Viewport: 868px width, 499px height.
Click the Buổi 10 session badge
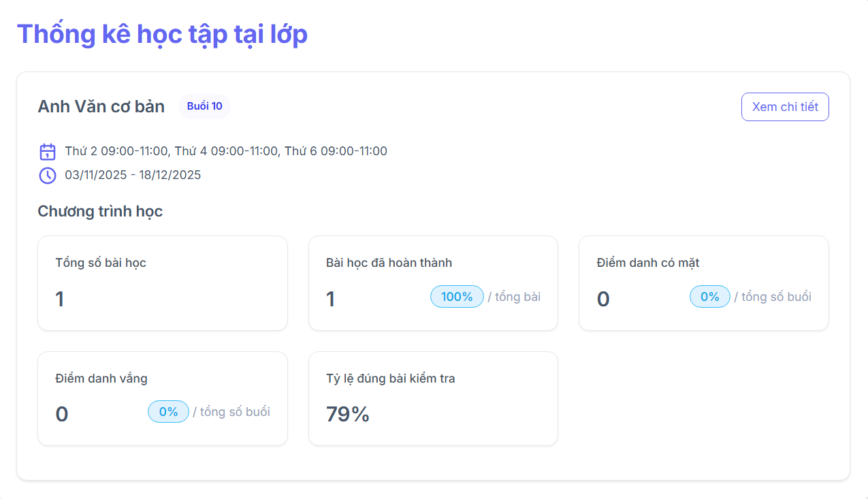[x=204, y=106]
